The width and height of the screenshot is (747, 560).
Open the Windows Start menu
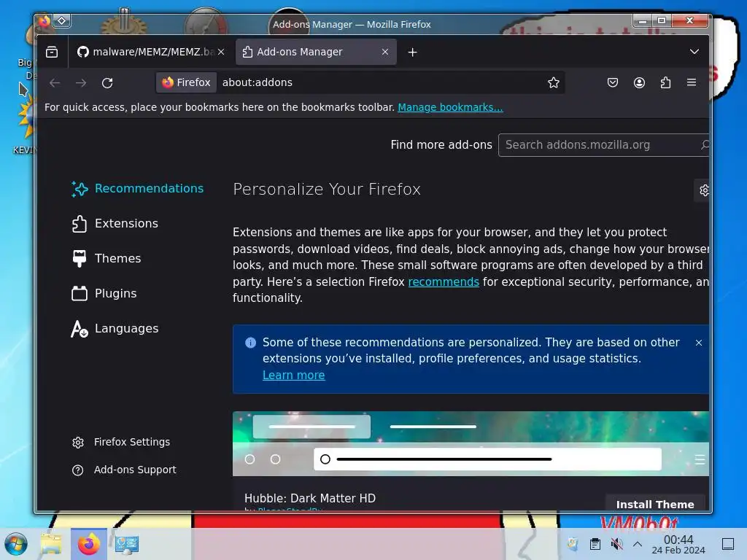click(x=16, y=544)
